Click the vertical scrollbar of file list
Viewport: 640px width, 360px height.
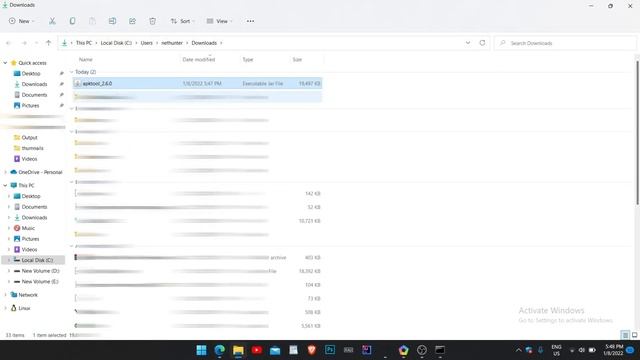click(x=637, y=133)
